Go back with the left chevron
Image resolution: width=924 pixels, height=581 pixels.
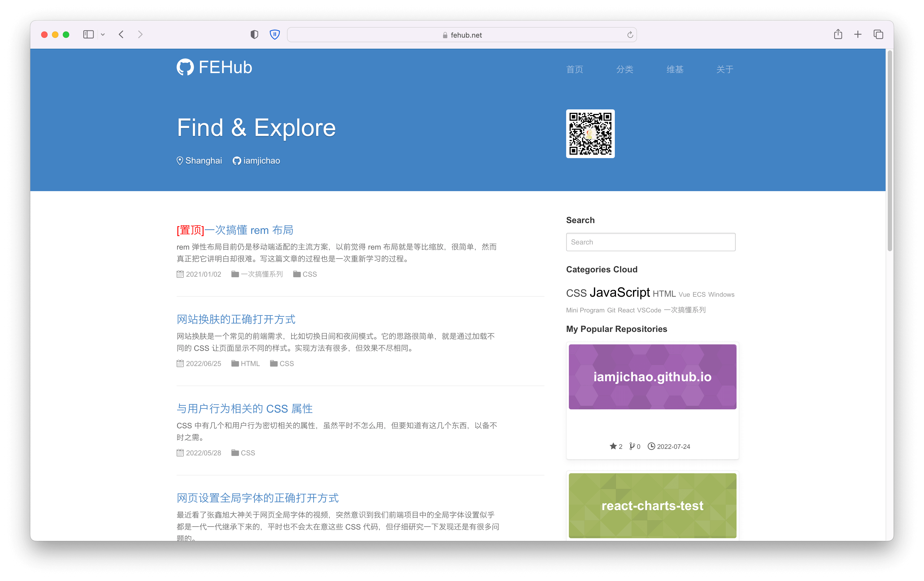point(121,35)
